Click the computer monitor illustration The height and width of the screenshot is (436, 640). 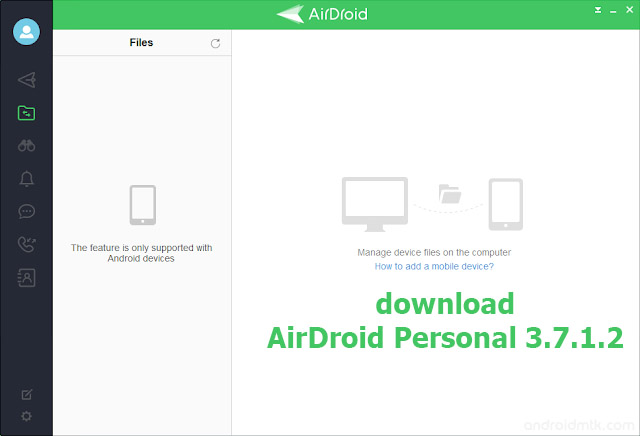375,204
